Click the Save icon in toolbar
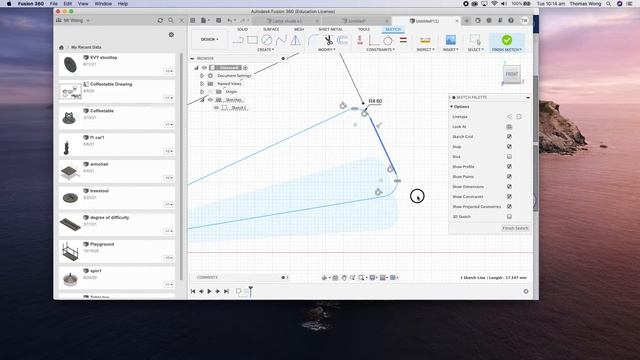Screen dimensions: 640x360 [x=218, y=20]
